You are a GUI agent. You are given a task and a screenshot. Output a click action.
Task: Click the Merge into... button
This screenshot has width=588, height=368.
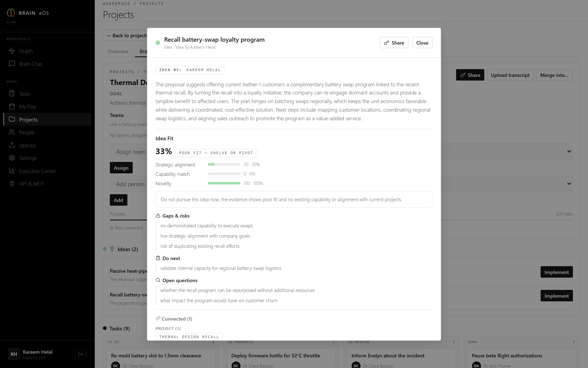click(554, 75)
